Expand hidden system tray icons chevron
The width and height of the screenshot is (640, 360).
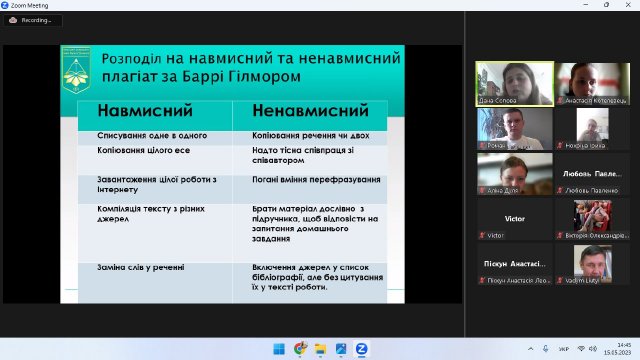pos(530,349)
